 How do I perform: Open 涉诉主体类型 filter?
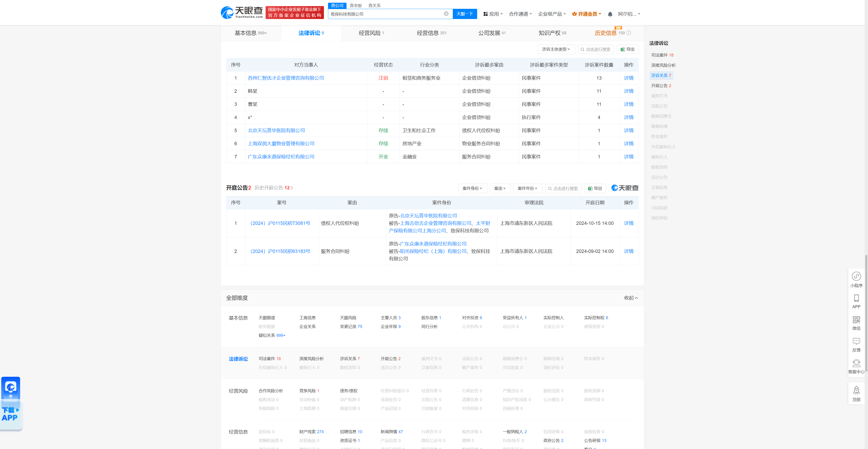click(556, 50)
